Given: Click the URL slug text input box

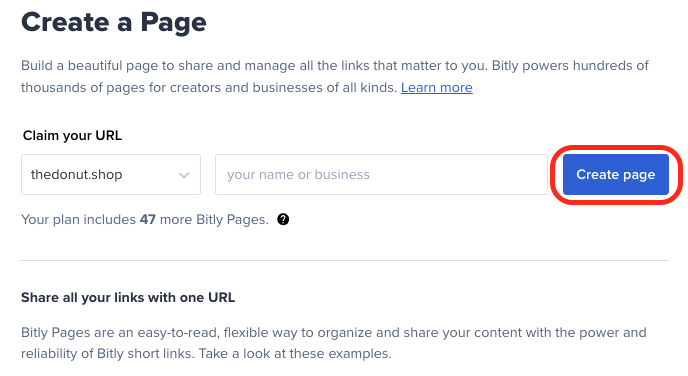Looking at the screenshot, I should [381, 174].
